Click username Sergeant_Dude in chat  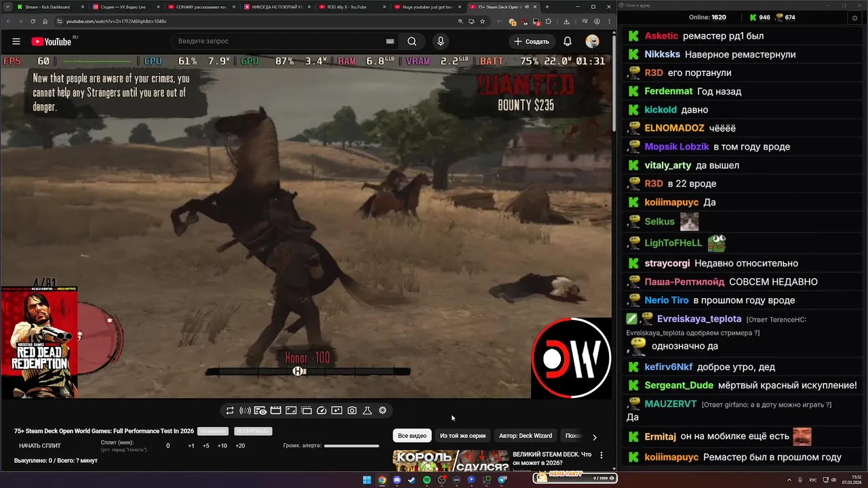click(679, 385)
